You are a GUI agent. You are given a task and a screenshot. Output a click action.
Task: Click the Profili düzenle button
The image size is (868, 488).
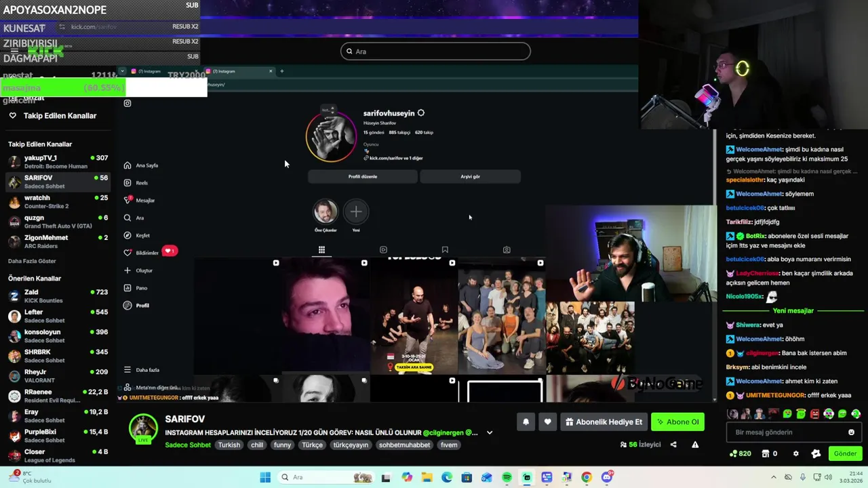point(363,176)
